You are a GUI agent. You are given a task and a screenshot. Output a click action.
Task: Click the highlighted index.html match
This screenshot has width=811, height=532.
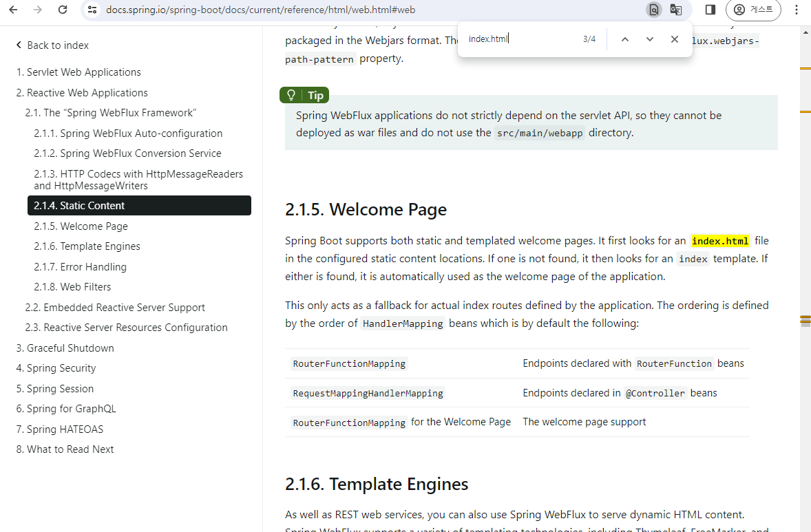[720, 241]
